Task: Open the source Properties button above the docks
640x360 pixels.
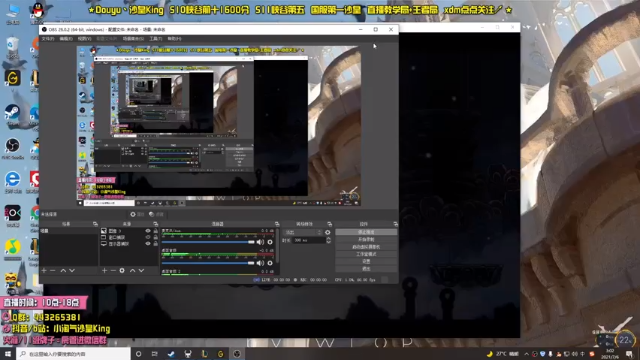Action: pyautogui.click(x=138, y=214)
